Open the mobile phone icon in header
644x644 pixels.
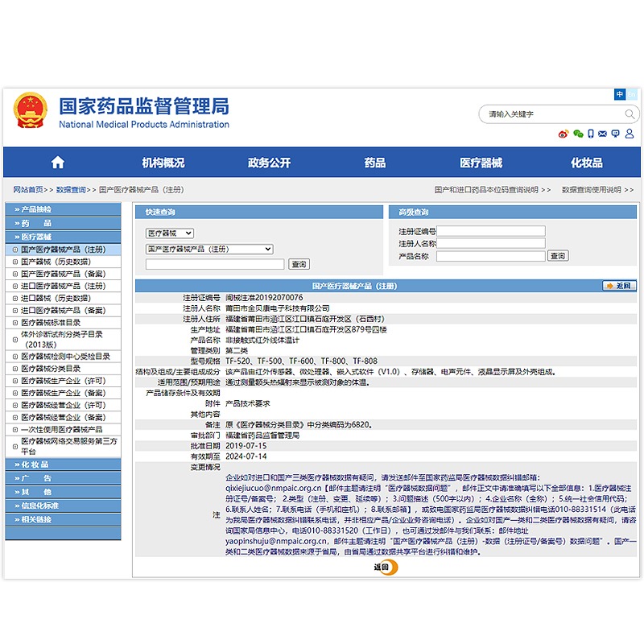click(591, 134)
